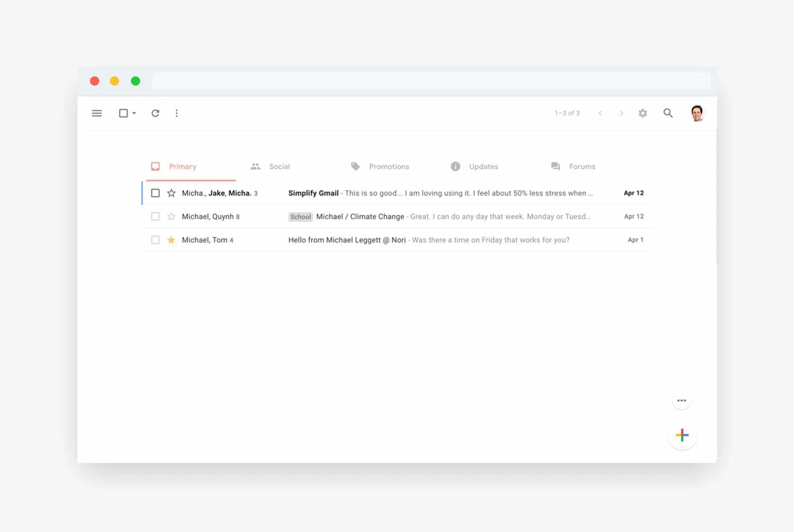This screenshot has height=532, width=794.
Task: Open the settings gear
Action: coord(643,113)
